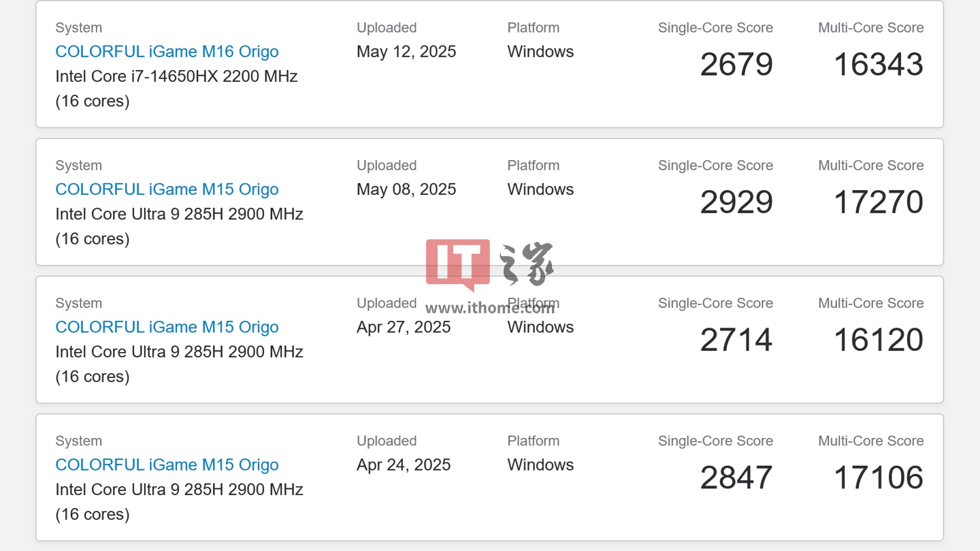Open iGame M15 Origo result uploaded Apr 24

[x=167, y=465]
